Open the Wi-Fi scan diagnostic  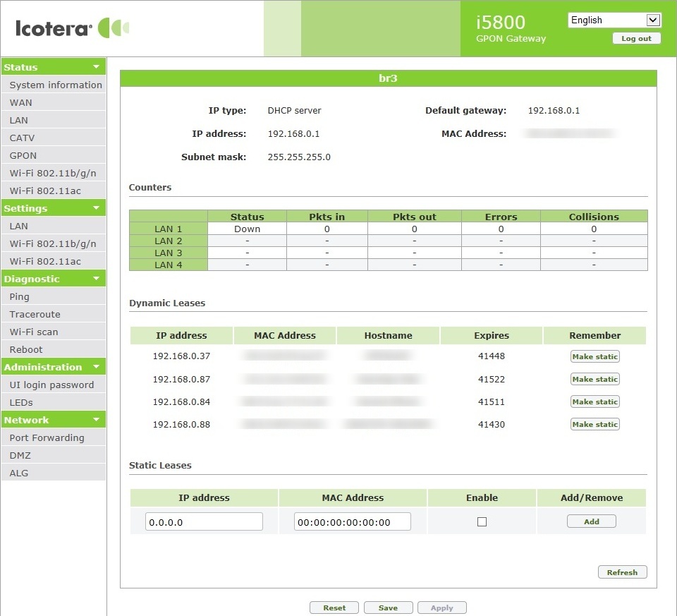coord(33,332)
